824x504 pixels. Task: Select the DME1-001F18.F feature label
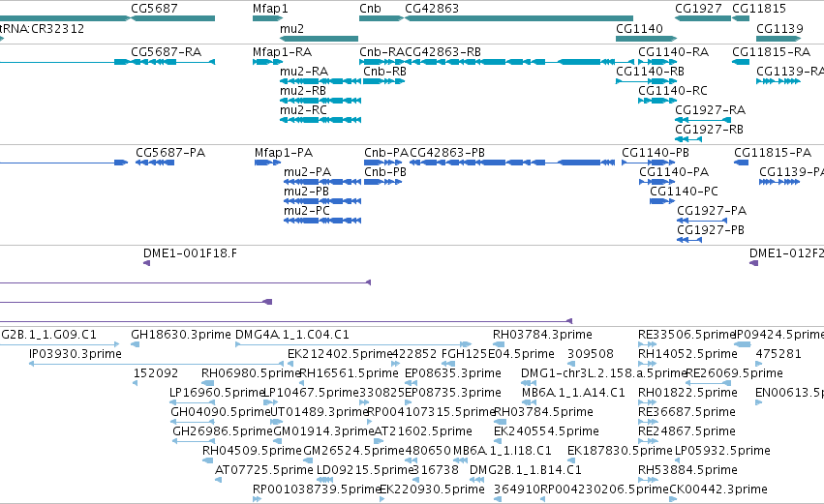click(190, 253)
